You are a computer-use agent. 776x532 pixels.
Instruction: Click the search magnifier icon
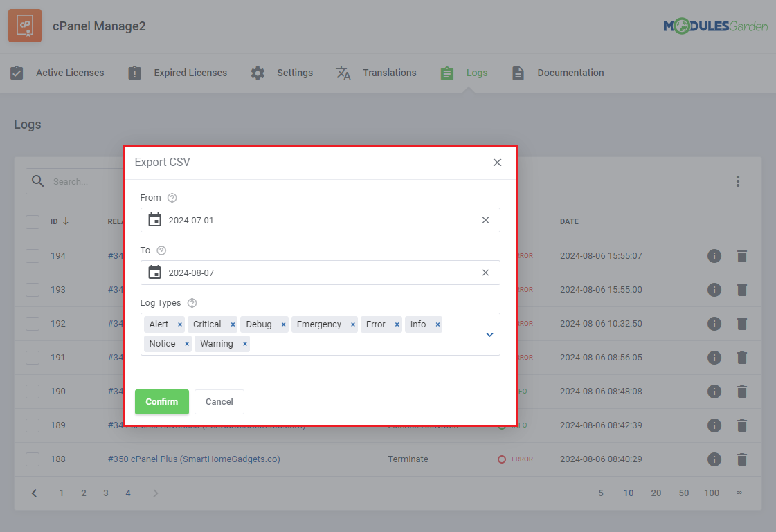tap(38, 181)
